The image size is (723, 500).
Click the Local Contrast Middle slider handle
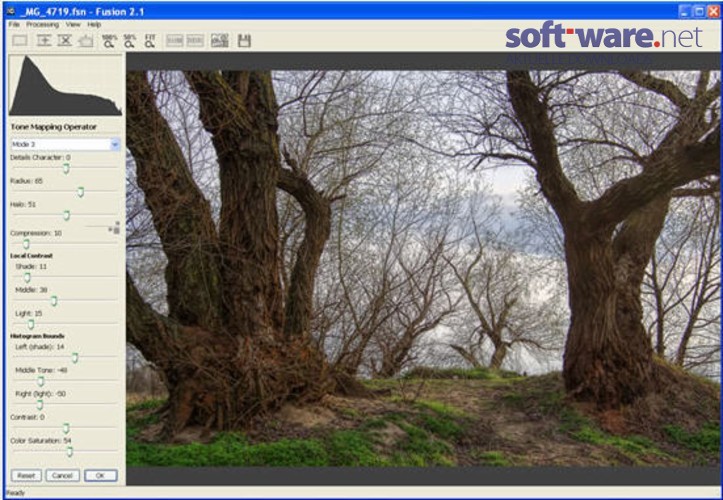point(54,301)
